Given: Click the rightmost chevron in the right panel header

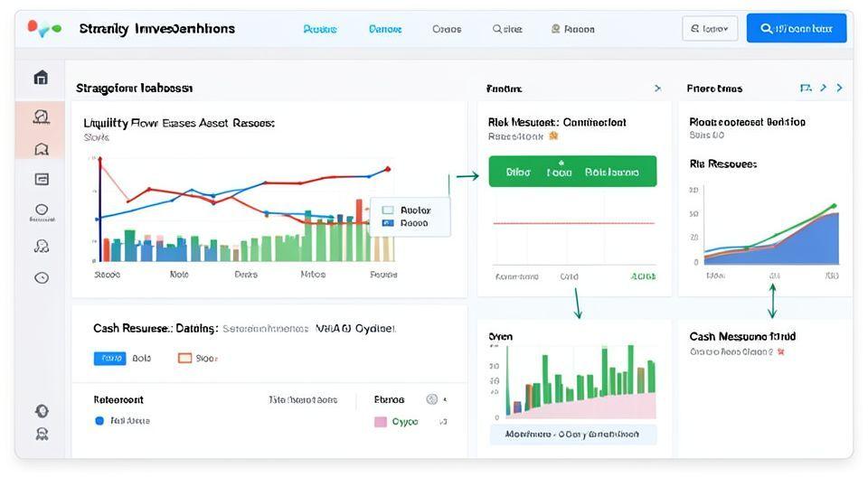Looking at the screenshot, I should [x=840, y=89].
